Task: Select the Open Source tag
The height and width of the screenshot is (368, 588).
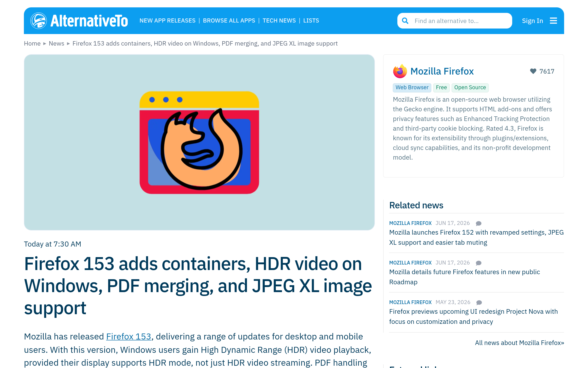Action: pyautogui.click(x=470, y=88)
